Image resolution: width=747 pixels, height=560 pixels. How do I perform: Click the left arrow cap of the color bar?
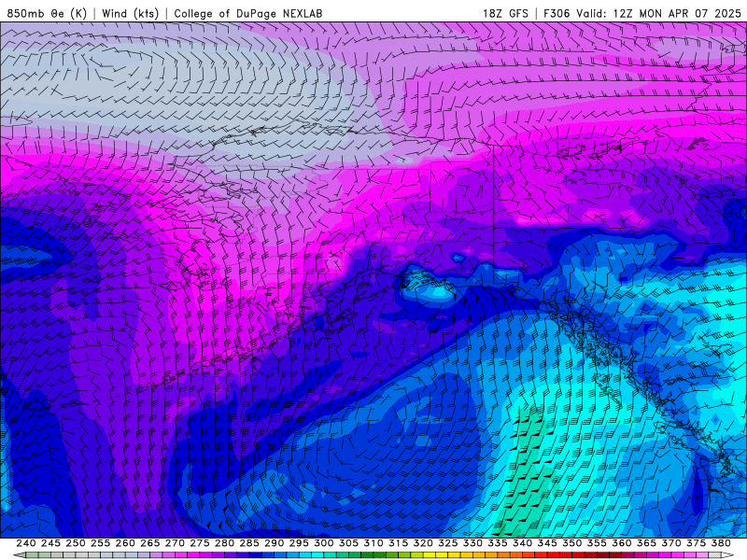[19, 555]
